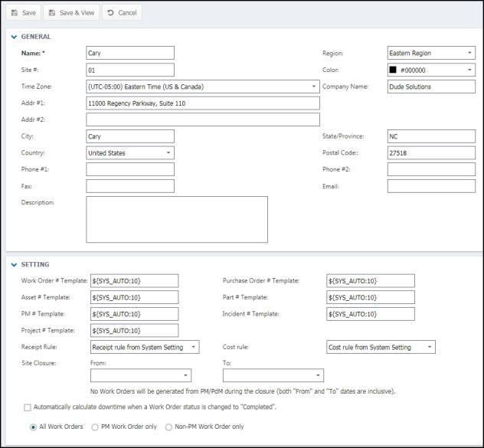Click the floppy disk icon on Save
The width and height of the screenshot is (484, 448).
pos(15,13)
